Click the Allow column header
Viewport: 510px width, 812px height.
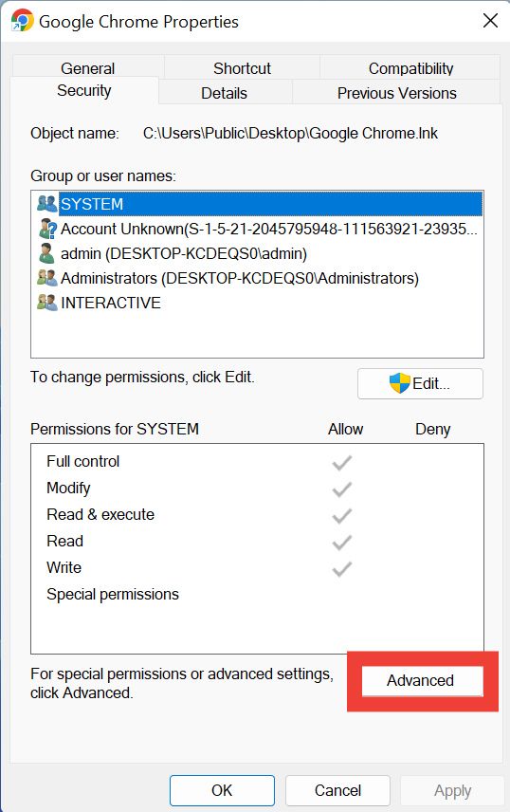click(x=345, y=430)
